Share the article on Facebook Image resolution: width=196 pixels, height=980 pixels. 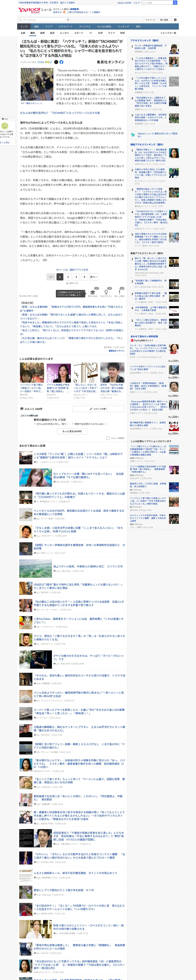click(61, 62)
